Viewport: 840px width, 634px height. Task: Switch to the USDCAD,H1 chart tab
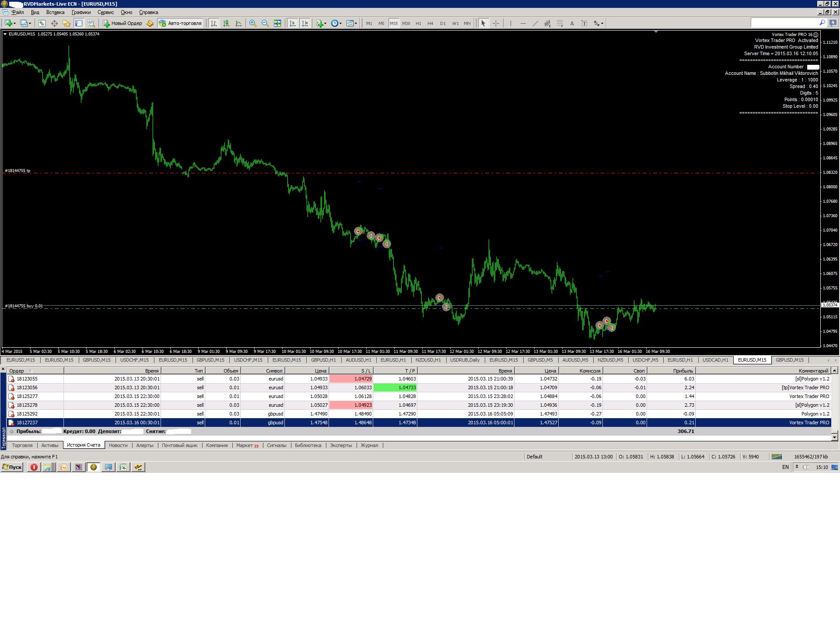click(715, 360)
